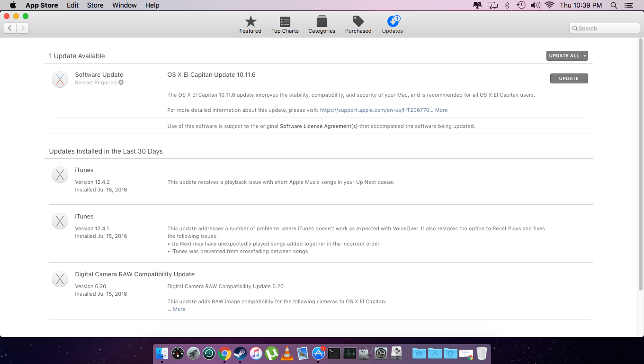This screenshot has width=644, height=364.
Task: Click the UPDATE ALL button
Action: click(564, 56)
